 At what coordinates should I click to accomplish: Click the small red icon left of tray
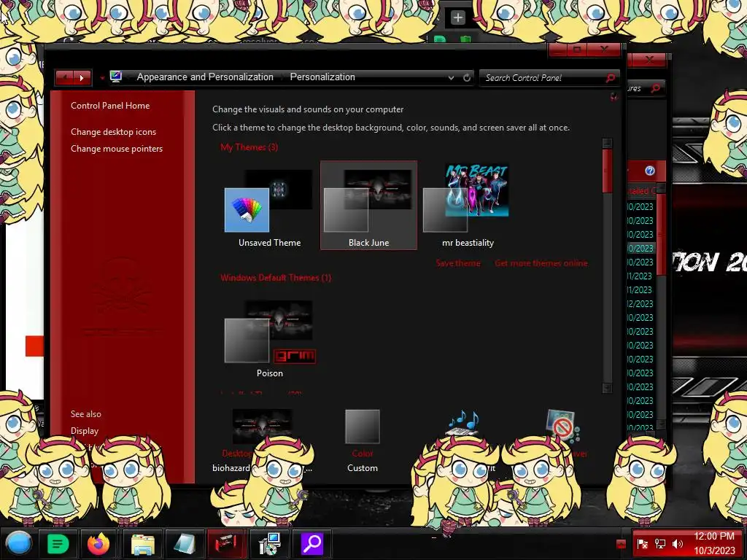click(622, 544)
